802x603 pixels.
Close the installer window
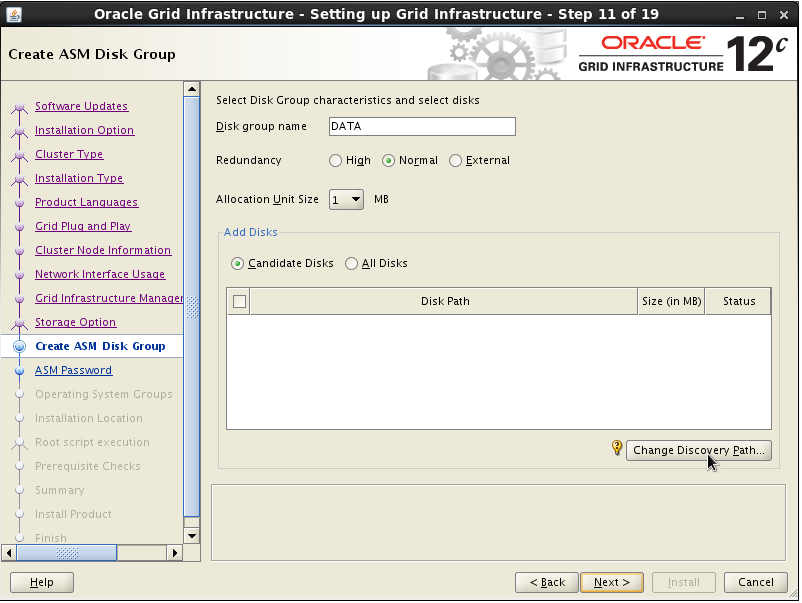tap(784, 15)
